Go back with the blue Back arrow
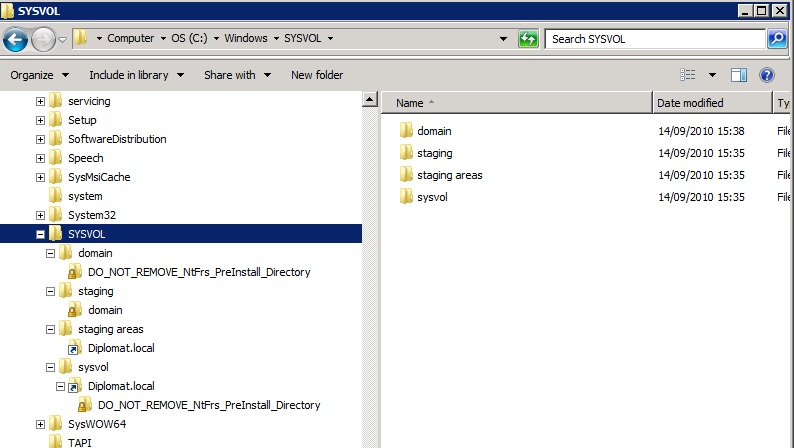This screenshot has height=448, width=794. [15, 39]
